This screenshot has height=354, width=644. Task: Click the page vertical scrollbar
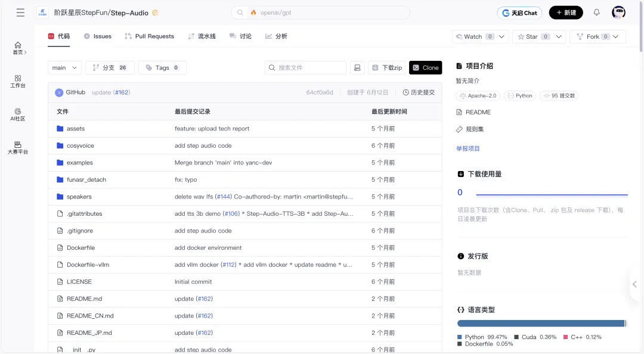(x=641, y=26)
